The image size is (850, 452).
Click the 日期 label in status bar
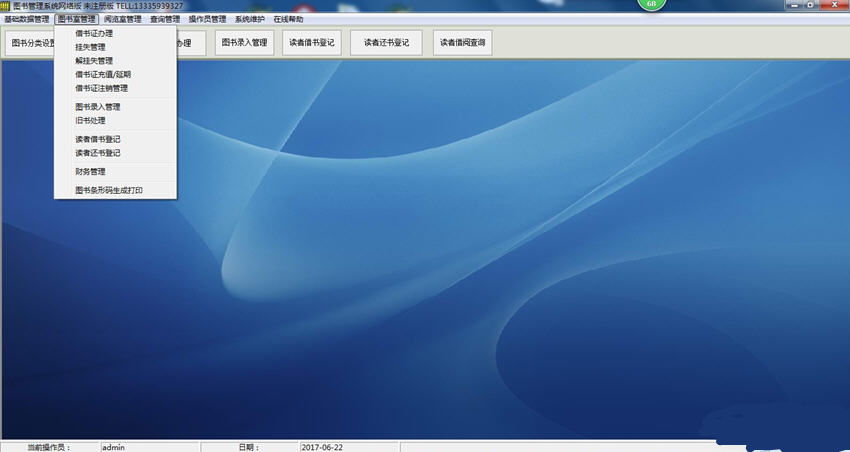tap(249, 447)
